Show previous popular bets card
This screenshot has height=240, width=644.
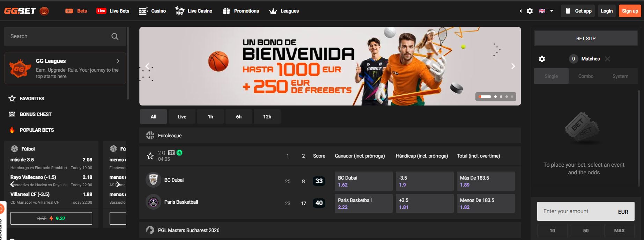pos(12,184)
